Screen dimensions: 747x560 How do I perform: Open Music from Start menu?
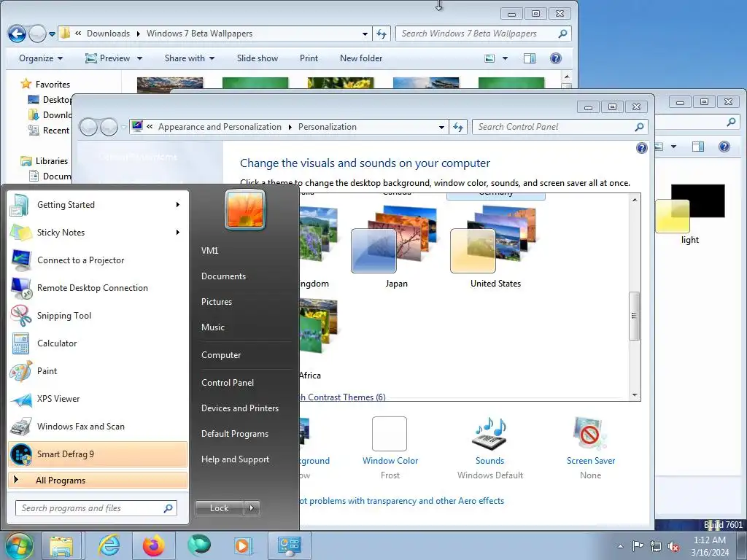[x=212, y=327]
